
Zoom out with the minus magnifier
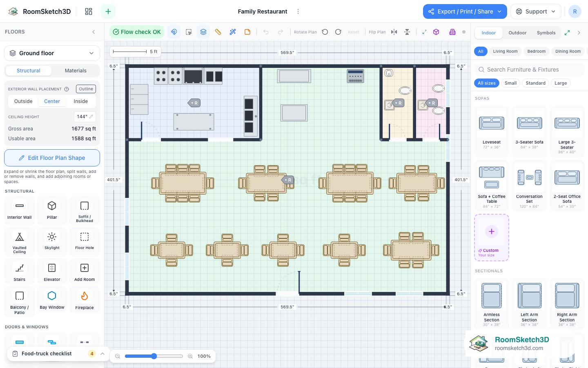tap(118, 356)
